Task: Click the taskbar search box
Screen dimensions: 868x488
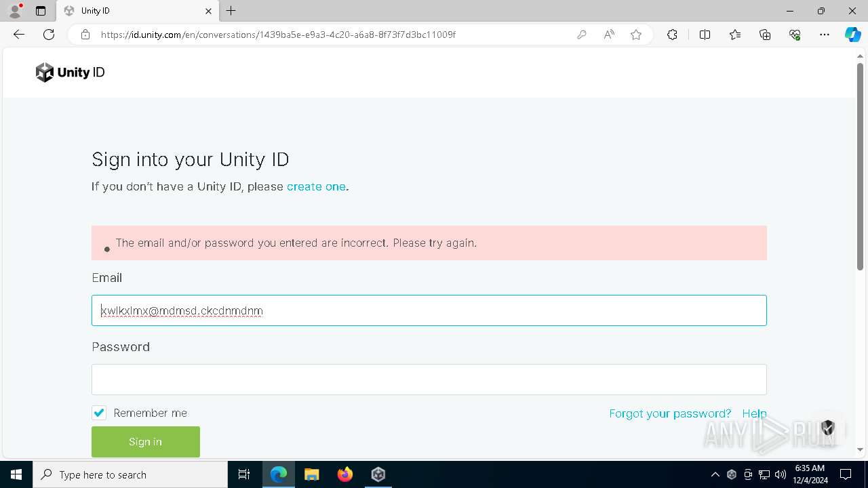Action: coord(130,474)
